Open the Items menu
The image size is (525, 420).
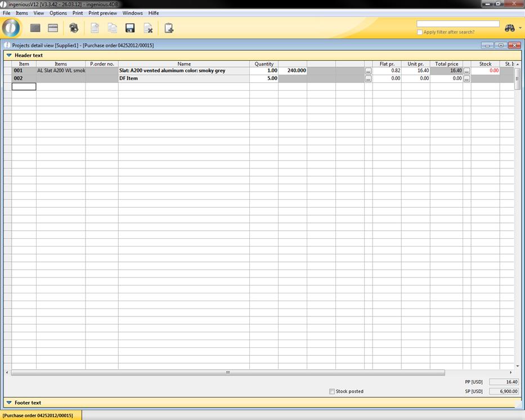click(x=21, y=13)
